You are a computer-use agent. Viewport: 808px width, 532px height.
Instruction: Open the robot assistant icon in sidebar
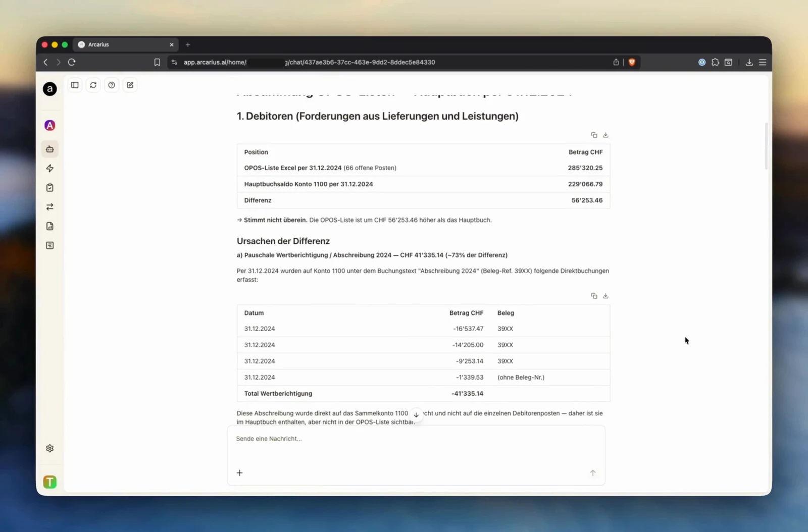50,149
